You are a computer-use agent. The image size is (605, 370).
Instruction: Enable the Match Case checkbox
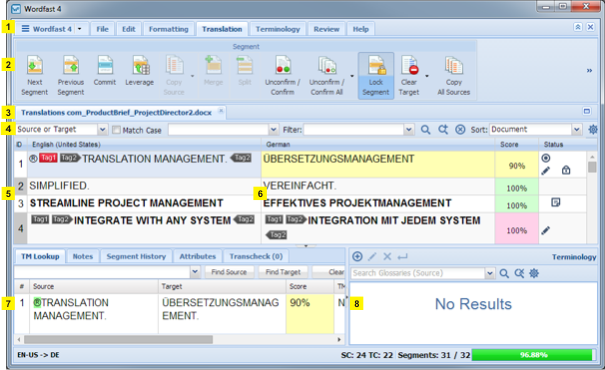click(x=116, y=130)
